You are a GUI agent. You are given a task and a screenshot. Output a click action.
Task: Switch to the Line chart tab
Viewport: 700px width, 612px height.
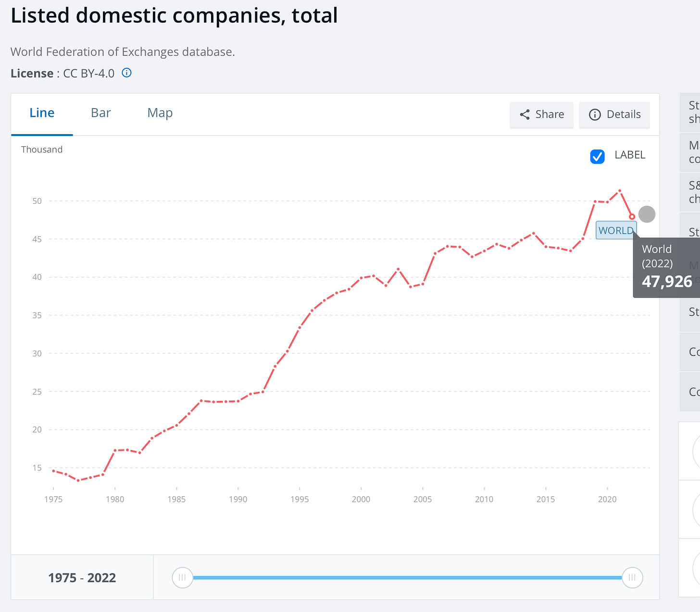[x=42, y=113]
